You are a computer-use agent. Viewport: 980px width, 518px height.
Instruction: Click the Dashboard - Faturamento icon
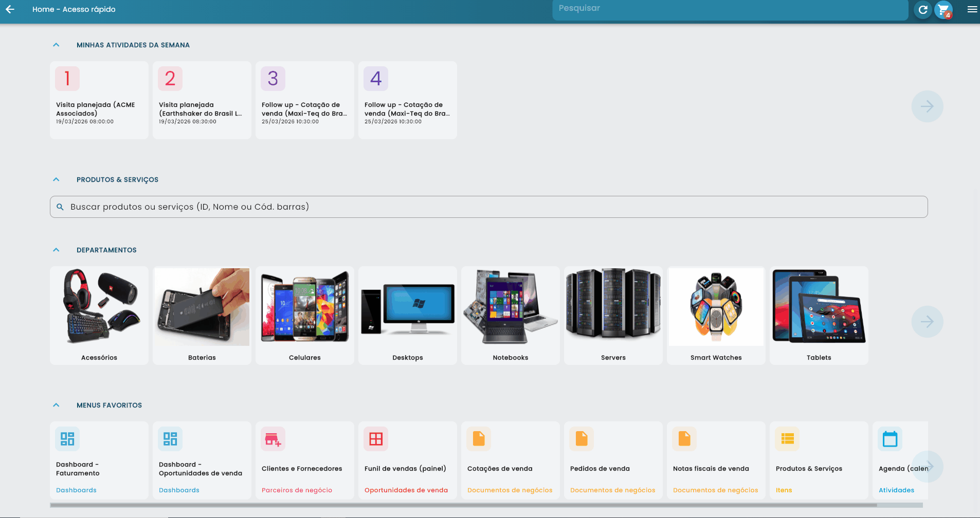(x=67, y=439)
